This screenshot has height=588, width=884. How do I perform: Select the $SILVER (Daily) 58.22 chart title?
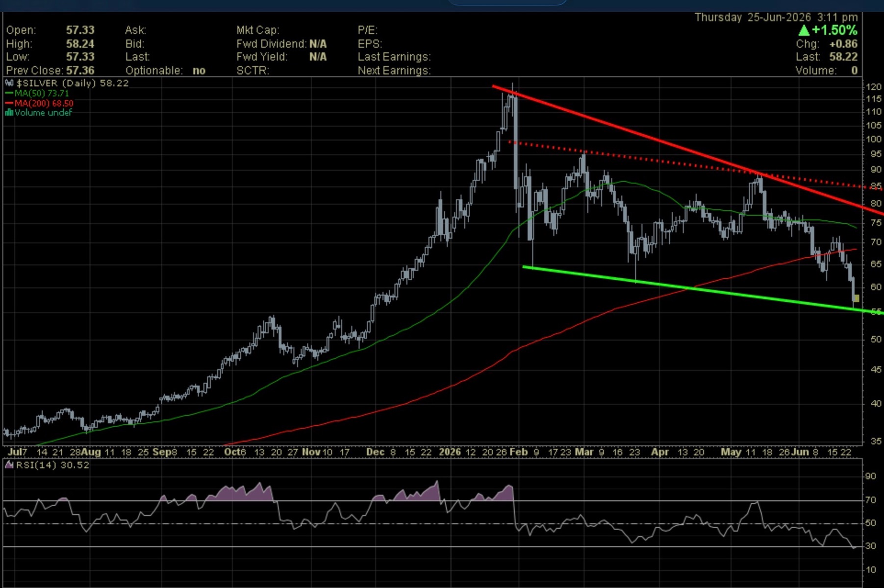point(73,83)
